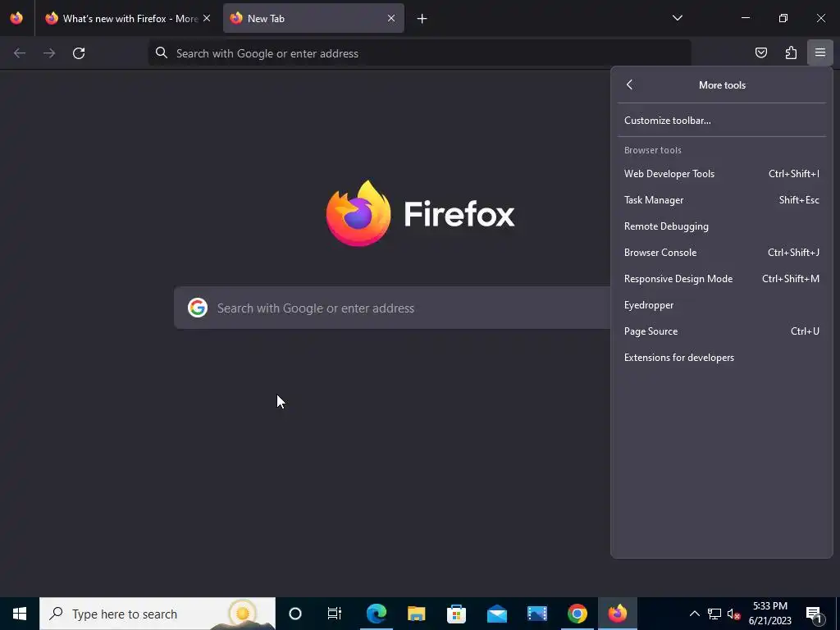Viewport: 840px width, 630px height.
Task: Open Extensions for developers
Action: pos(722,358)
